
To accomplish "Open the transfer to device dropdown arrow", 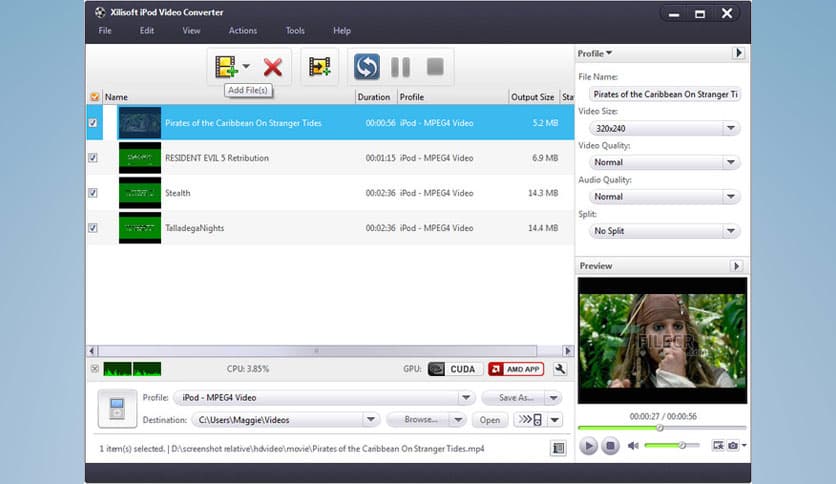I will [x=554, y=420].
